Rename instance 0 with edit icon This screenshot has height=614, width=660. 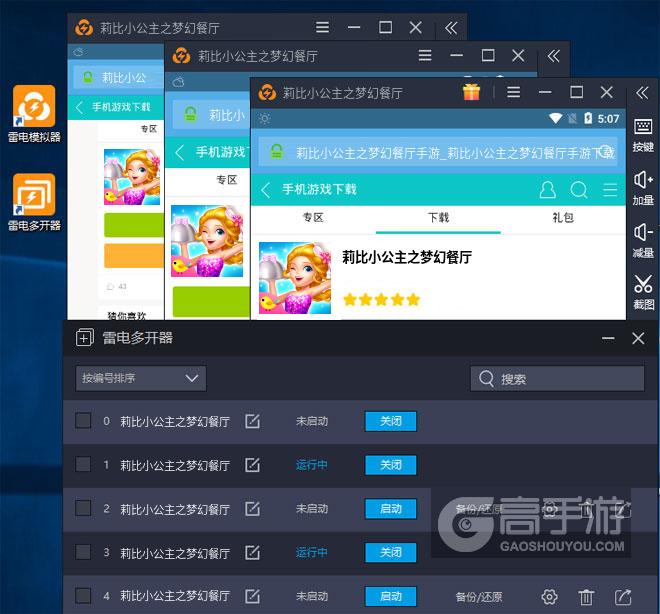pyautogui.click(x=252, y=421)
